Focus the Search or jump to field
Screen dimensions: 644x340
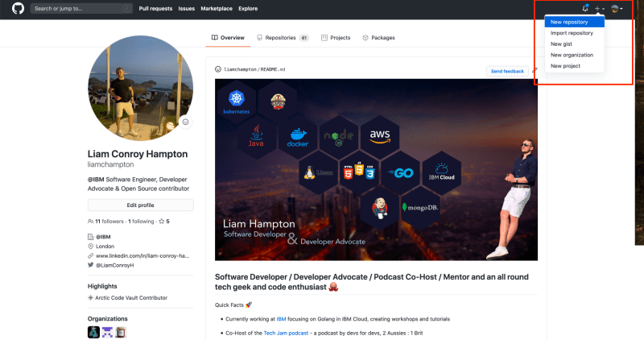tap(81, 8)
